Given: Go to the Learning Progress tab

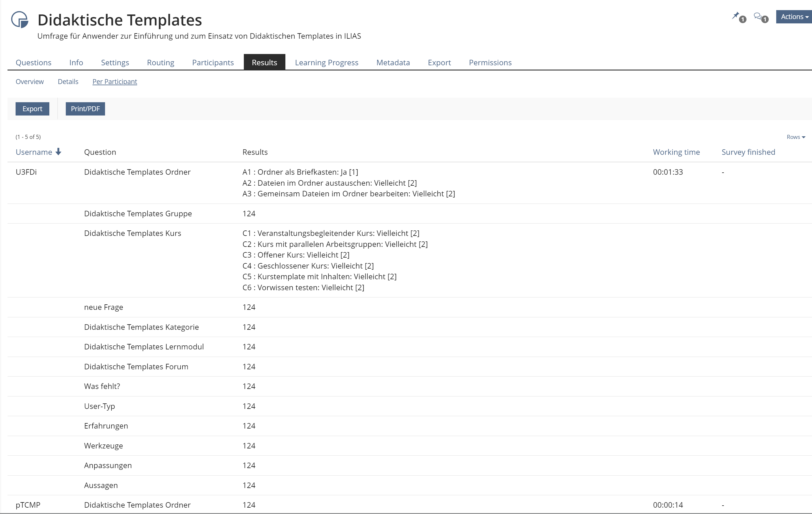Looking at the screenshot, I should (326, 62).
